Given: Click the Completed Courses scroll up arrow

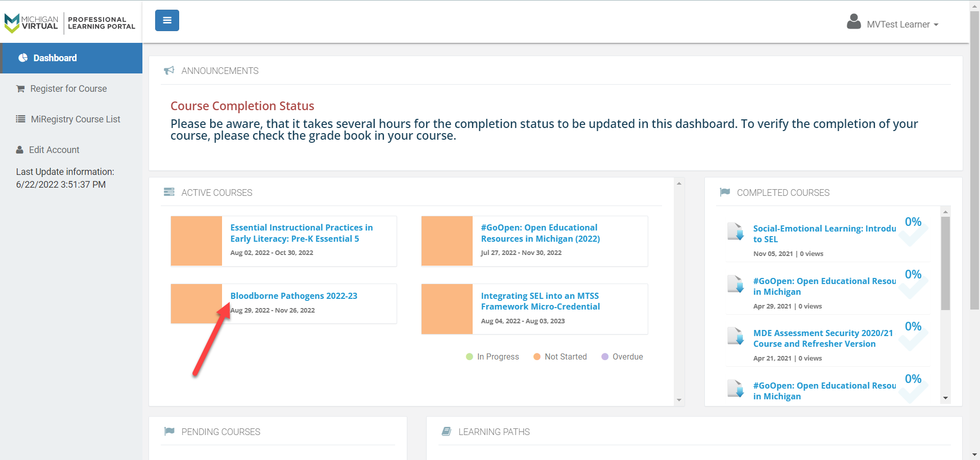Looking at the screenshot, I should click(945, 211).
